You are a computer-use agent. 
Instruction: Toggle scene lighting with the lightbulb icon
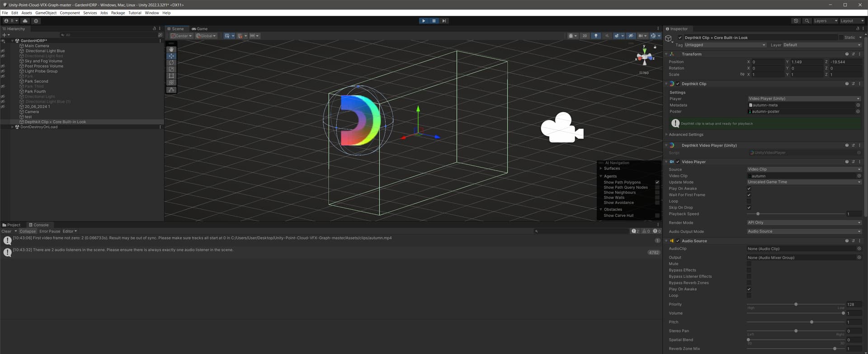click(596, 36)
